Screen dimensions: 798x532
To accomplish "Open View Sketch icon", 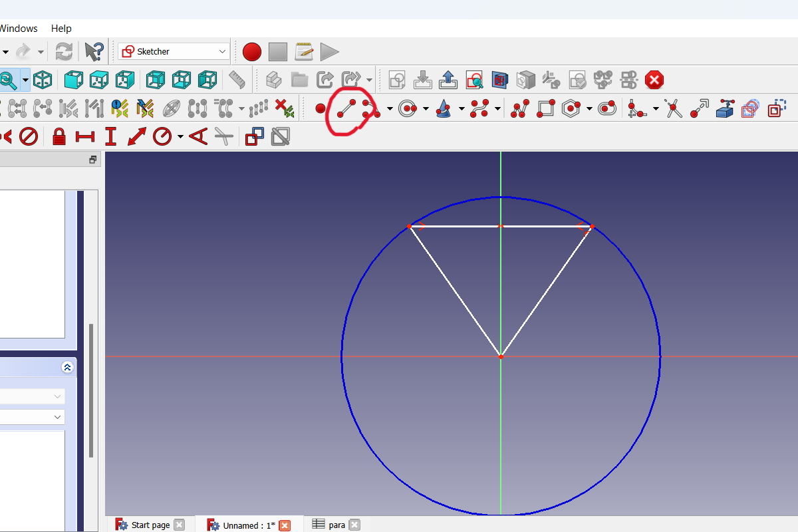I will pos(473,80).
